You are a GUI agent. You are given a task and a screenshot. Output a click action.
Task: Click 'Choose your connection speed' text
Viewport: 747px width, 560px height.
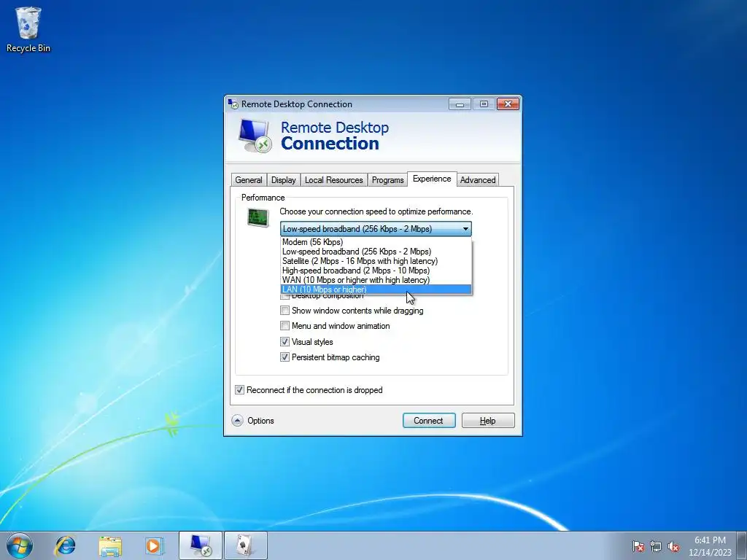[x=376, y=211]
